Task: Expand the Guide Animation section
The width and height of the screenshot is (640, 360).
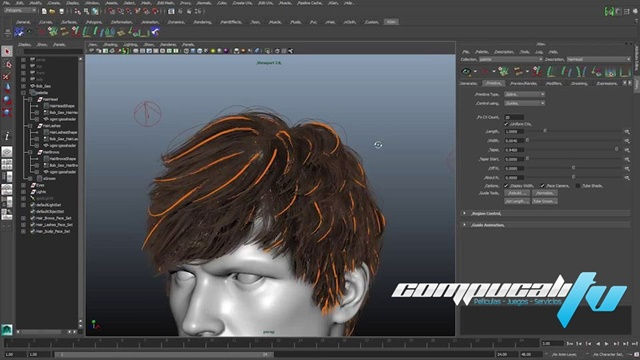Action: 464,225
